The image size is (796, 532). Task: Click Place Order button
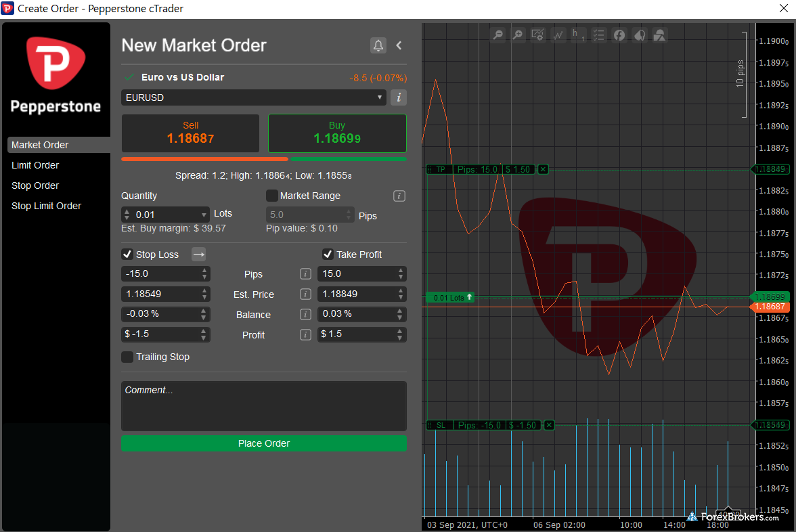(x=263, y=443)
